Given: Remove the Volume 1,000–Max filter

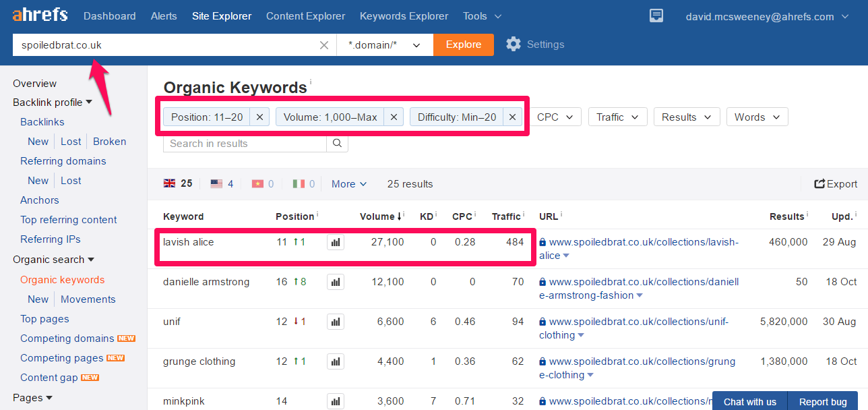Looking at the screenshot, I should [394, 117].
